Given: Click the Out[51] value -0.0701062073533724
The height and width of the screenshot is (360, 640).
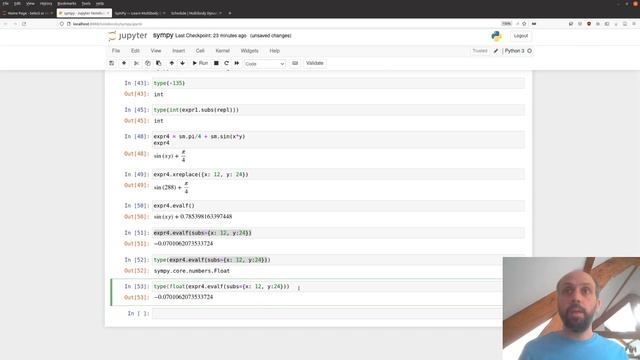Looking at the screenshot, I should pyautogui.click(x=183, y=244).
